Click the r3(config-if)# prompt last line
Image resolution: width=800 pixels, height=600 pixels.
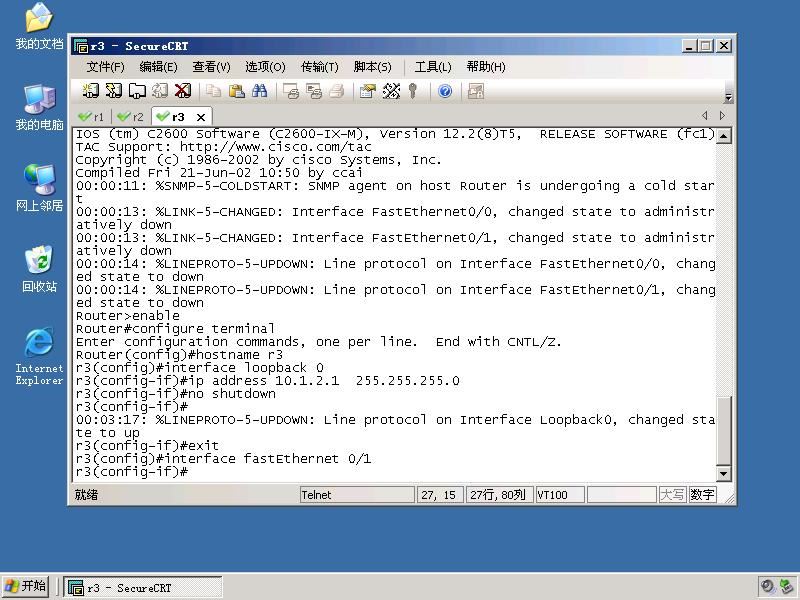(x=132, y=471)
